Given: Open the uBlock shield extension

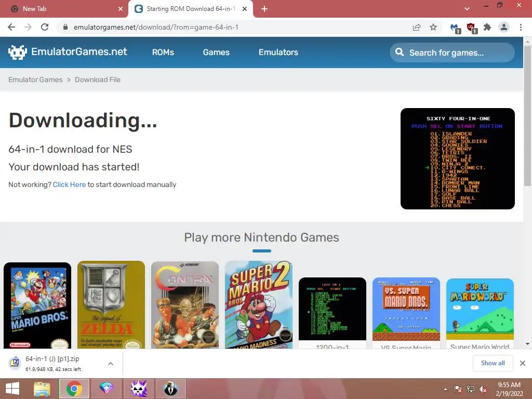Looking at the screenshot, I should tap(472, 28).
